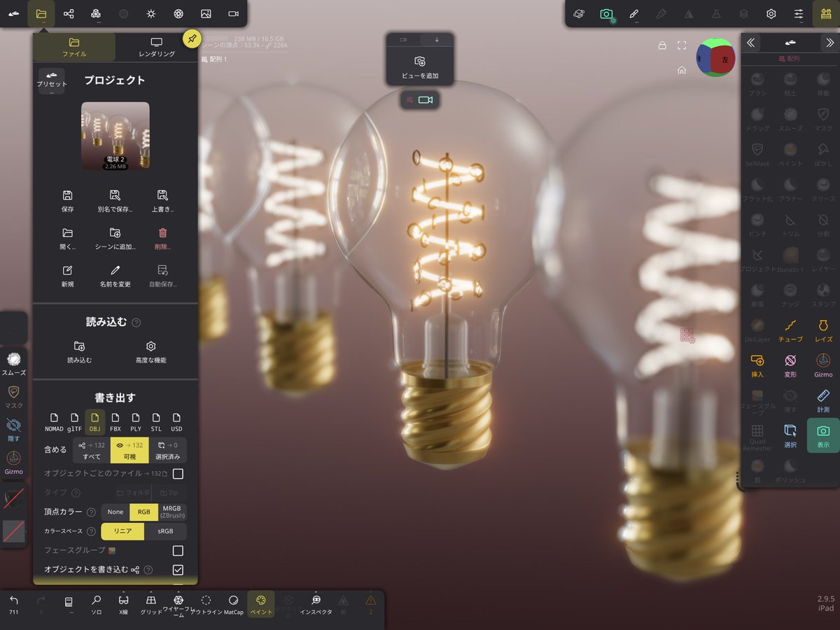840x630 pixels.
Task: Select the glTF export format
Action: [x=74, y=422]
